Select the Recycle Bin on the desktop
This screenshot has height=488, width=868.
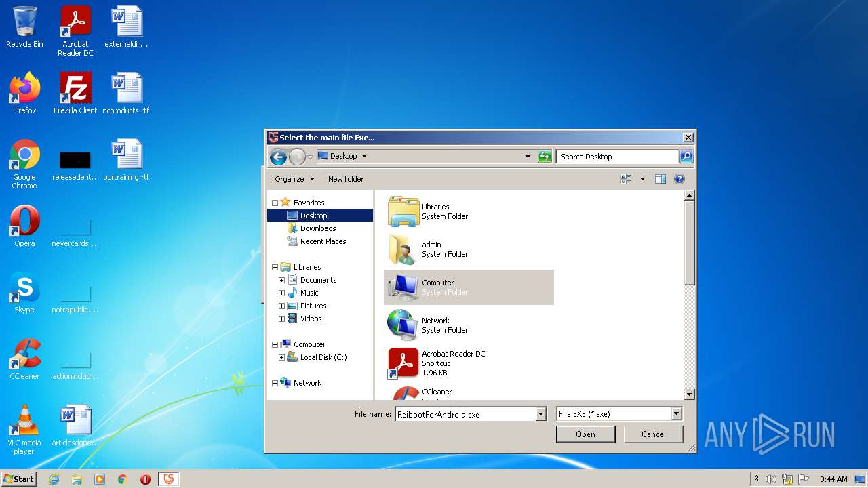tap(24, 28)
